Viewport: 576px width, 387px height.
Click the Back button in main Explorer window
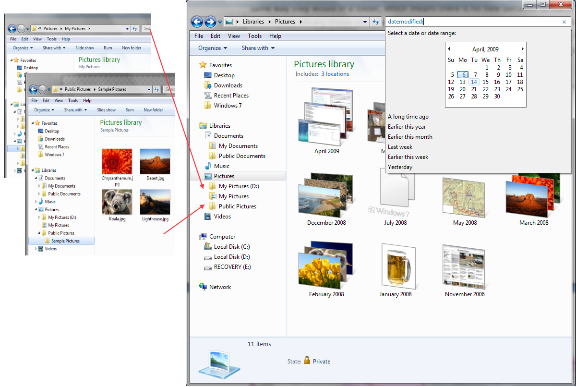click(197, 22)
